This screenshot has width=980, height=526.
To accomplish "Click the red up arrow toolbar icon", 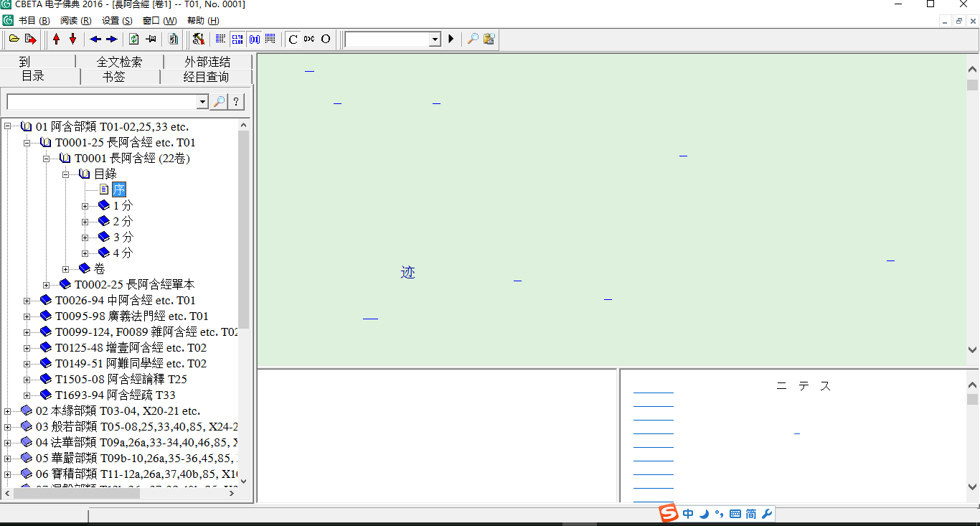I will coord(57,39).
